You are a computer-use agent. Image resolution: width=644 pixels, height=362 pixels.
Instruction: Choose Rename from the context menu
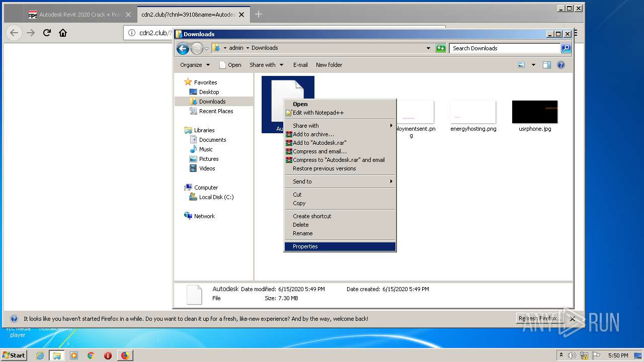[x=340, y=233]
